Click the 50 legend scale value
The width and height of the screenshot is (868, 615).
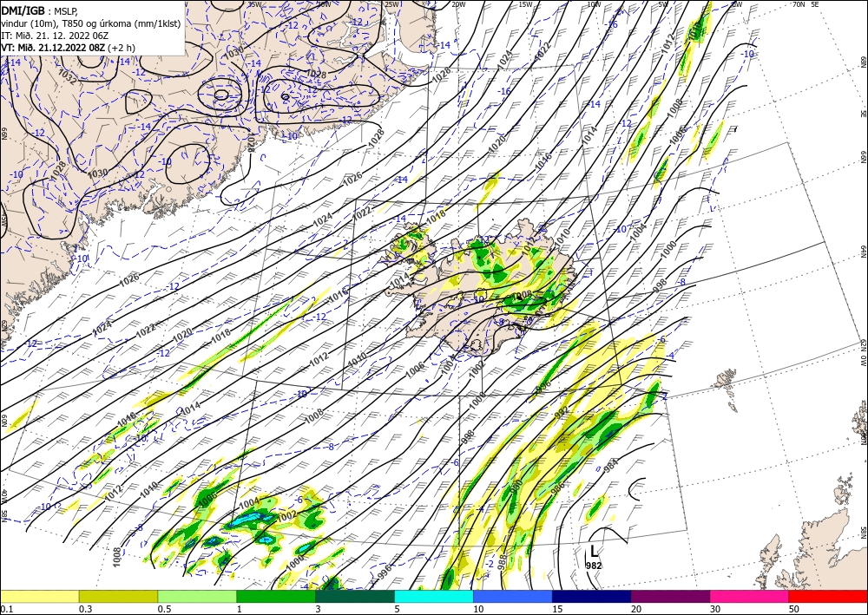(x=794, y=609)
